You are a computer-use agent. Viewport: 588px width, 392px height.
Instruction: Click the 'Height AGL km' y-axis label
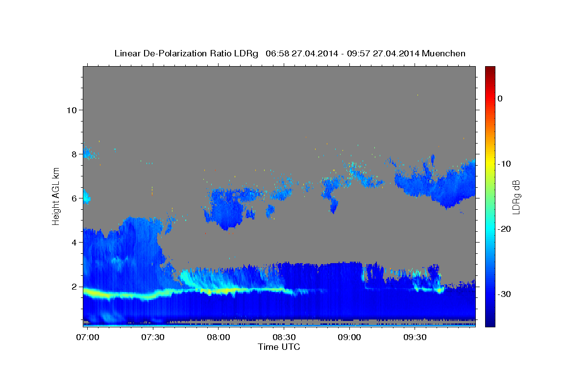pos(56,196)
